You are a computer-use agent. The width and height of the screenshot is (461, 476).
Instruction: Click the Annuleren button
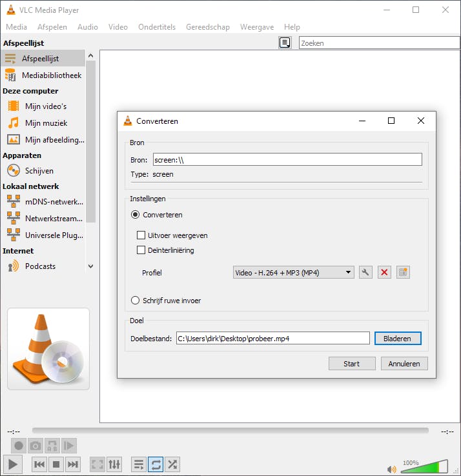[404, 363]
